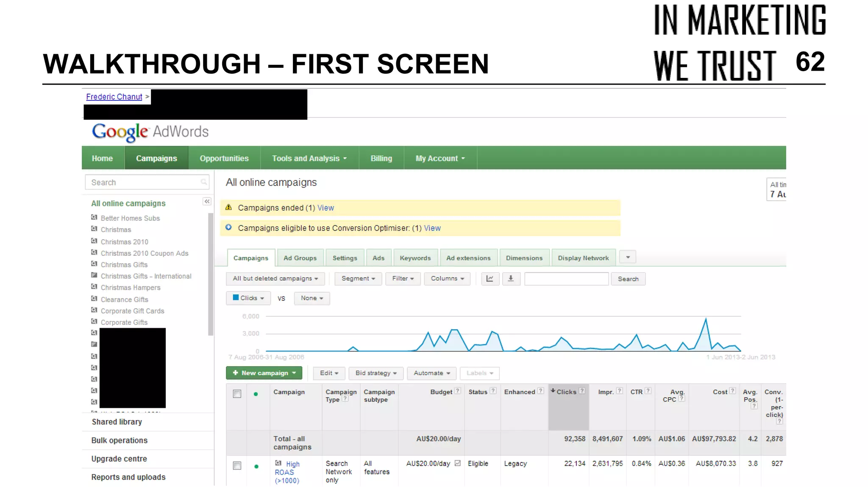Click View link for Conversion Optimiser notice
The height and width of the screenshot is (487, 868).
click(432, 228)
